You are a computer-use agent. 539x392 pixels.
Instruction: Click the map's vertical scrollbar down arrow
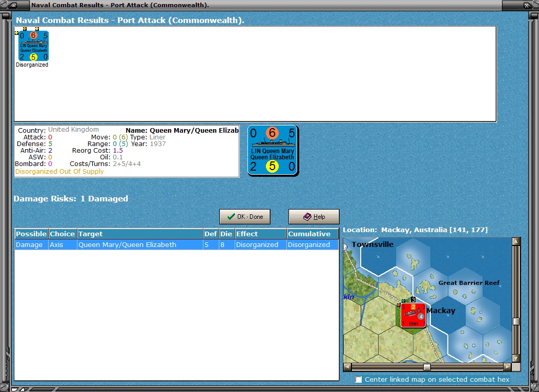tap(515, 358)
